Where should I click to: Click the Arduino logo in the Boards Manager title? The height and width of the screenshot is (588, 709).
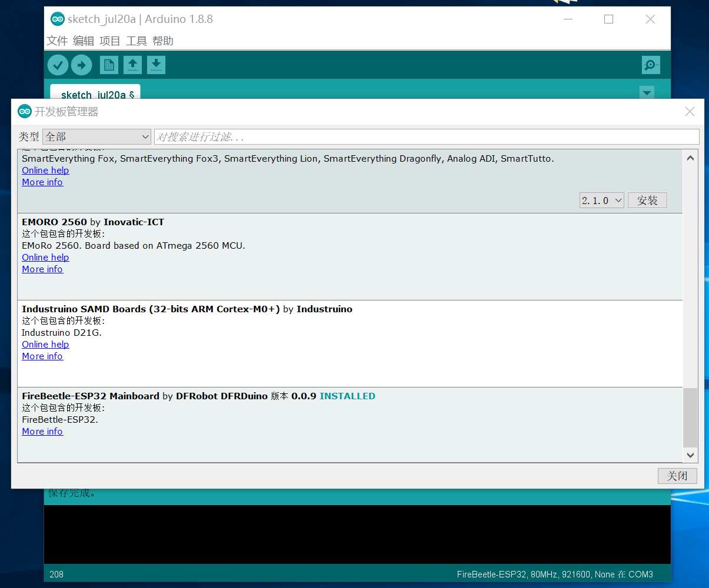[x=25, y=111]
